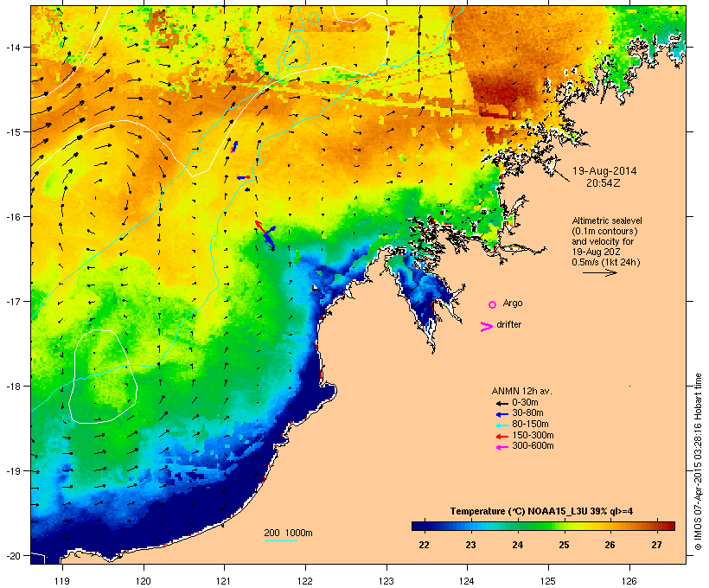The width and height of the screenshot is (709, 588).
Task: Click the cyan 200 1000m depth contour line sample
Action: [281, 541]
